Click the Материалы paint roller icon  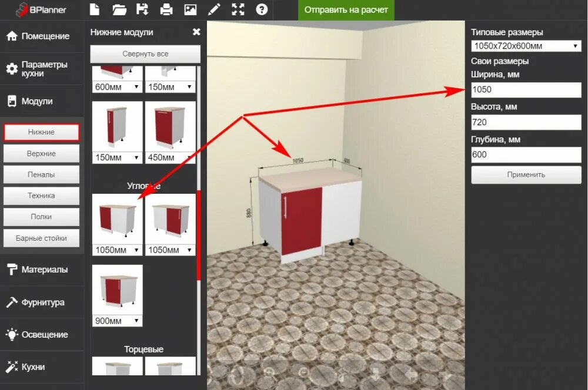(x=12, y=269)
